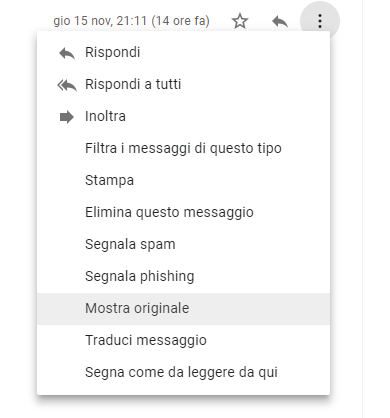The height and width of the screenshot is (418, 390).
Task: Click the reply arrow beside the star
Action: pos(280,22)
